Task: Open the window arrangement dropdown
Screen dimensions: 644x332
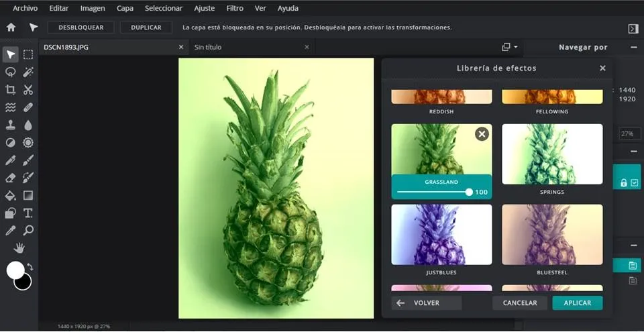Action: click(509, 47)
